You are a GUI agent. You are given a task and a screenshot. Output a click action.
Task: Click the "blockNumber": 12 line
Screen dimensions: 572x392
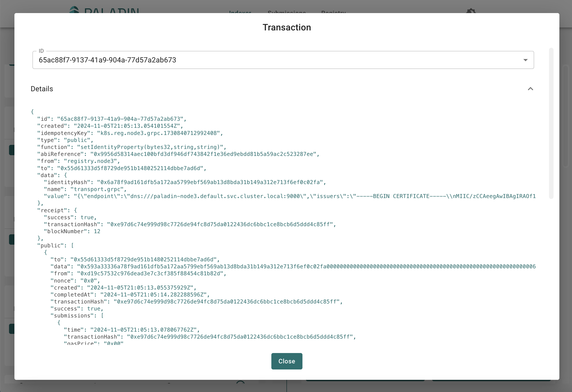(72, 231)
